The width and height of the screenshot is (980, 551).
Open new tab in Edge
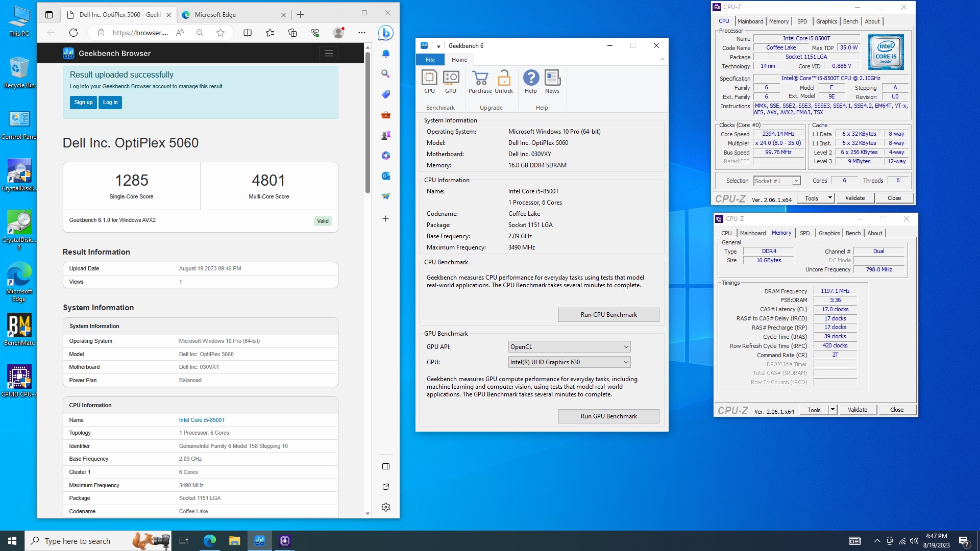point(301,15)
